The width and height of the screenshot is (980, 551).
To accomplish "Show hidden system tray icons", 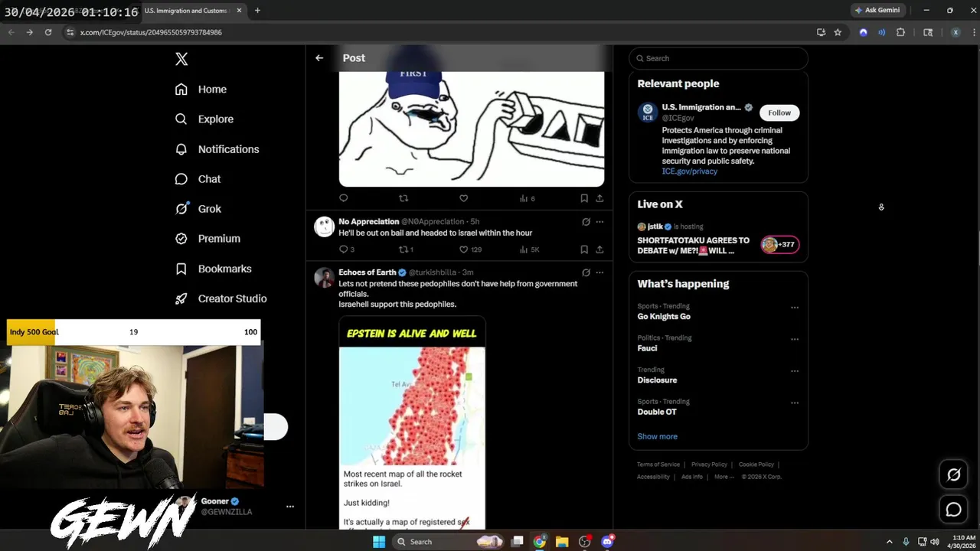I will click(890, 542).
